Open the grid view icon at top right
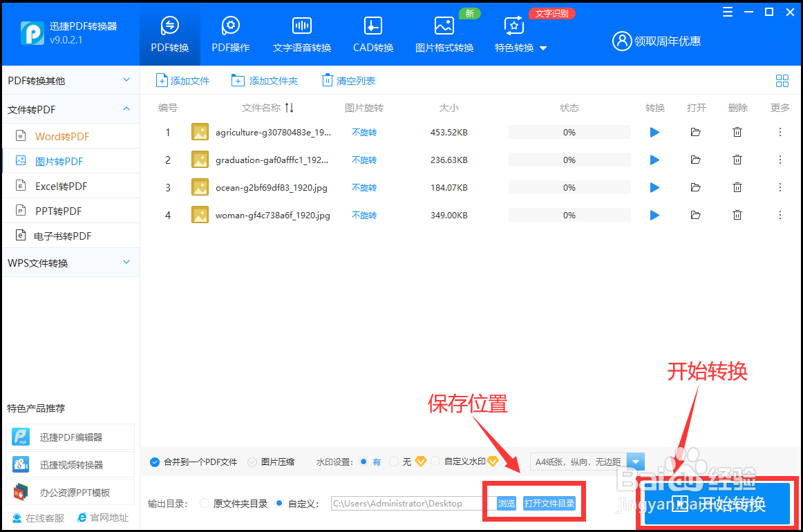This screenshot has height=532, width=803. point(782,80)
